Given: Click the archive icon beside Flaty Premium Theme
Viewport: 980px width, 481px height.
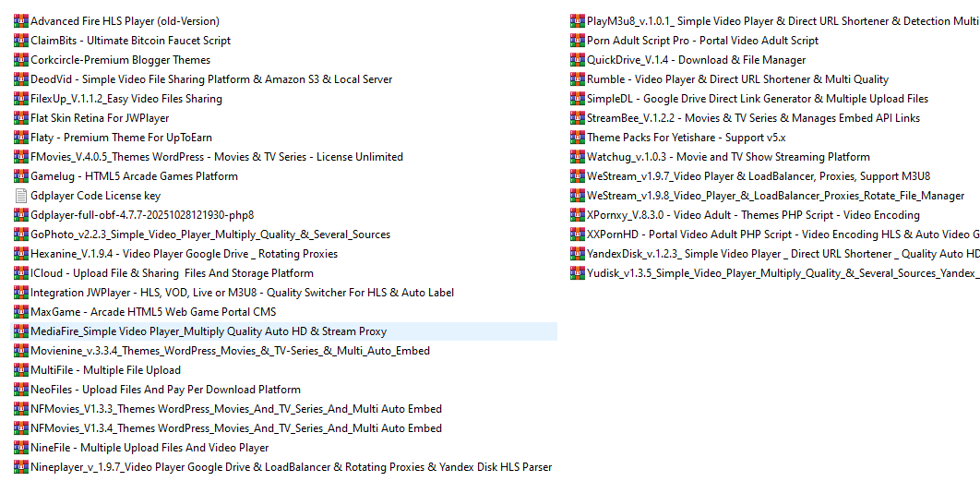Looking at the screenshot, I should click(21, 138).
